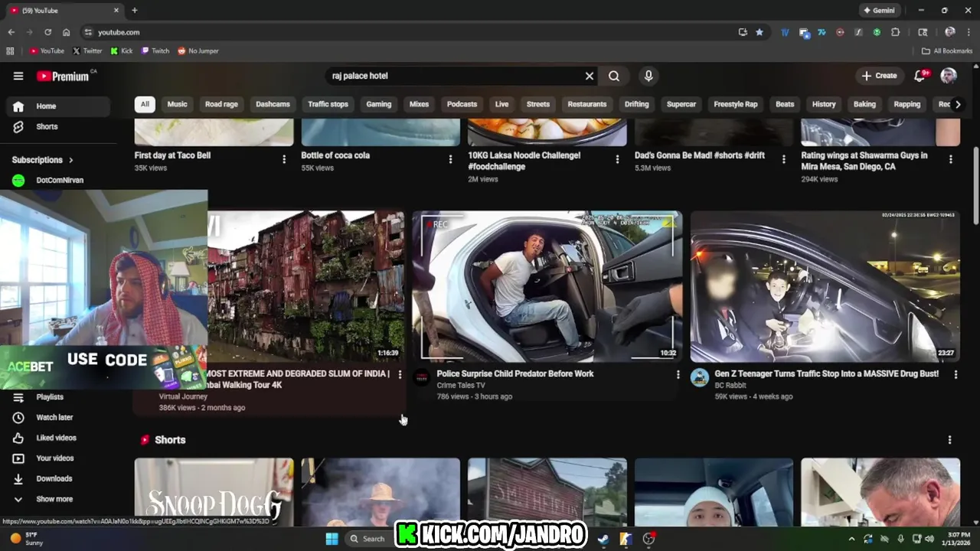Play Police Surprise Child Predator thumbnail
Image resolution: width=980 pixels, height=551 pixels.
point(547,286)
